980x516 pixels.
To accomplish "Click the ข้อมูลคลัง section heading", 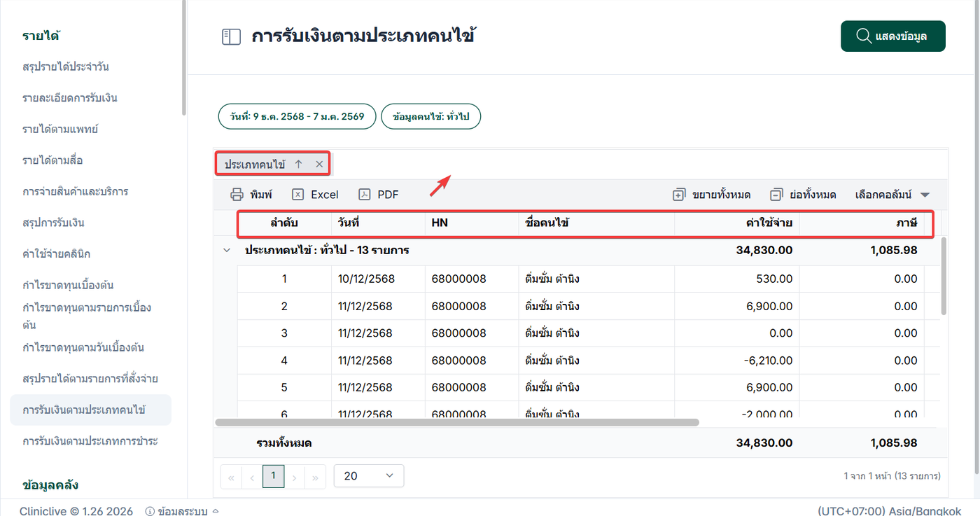I will [50, 484].
